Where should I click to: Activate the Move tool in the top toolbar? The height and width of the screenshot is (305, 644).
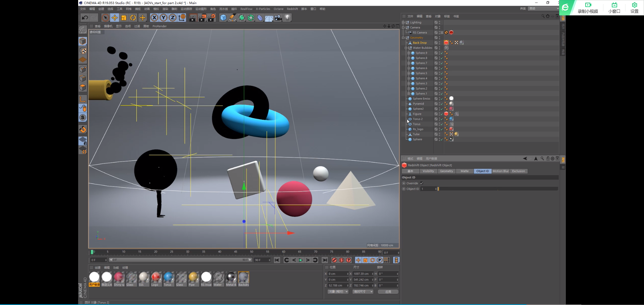tap(115, 18)
